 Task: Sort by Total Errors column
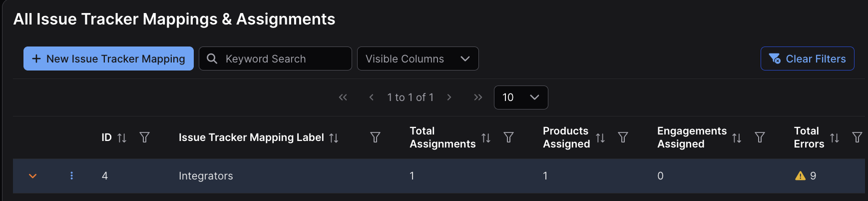[x=835, y=138]
